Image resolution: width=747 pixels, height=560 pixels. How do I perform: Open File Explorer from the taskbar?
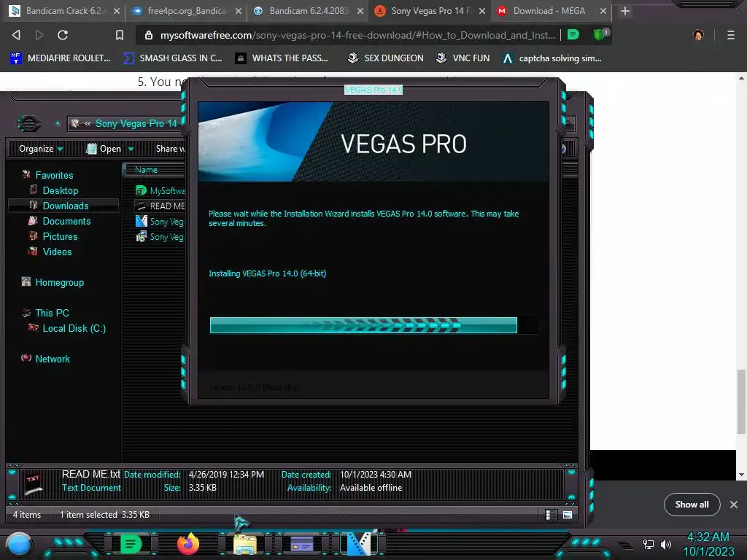(x=245, y=544)
